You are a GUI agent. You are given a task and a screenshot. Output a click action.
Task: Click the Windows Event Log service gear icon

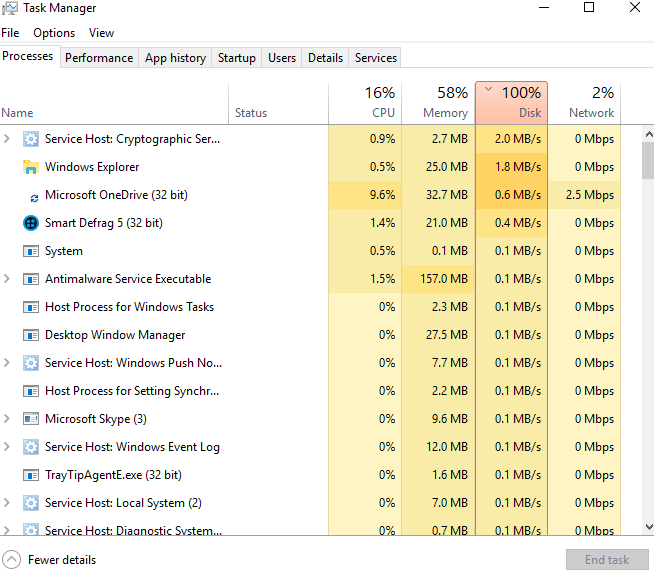[x=30, y=447]
